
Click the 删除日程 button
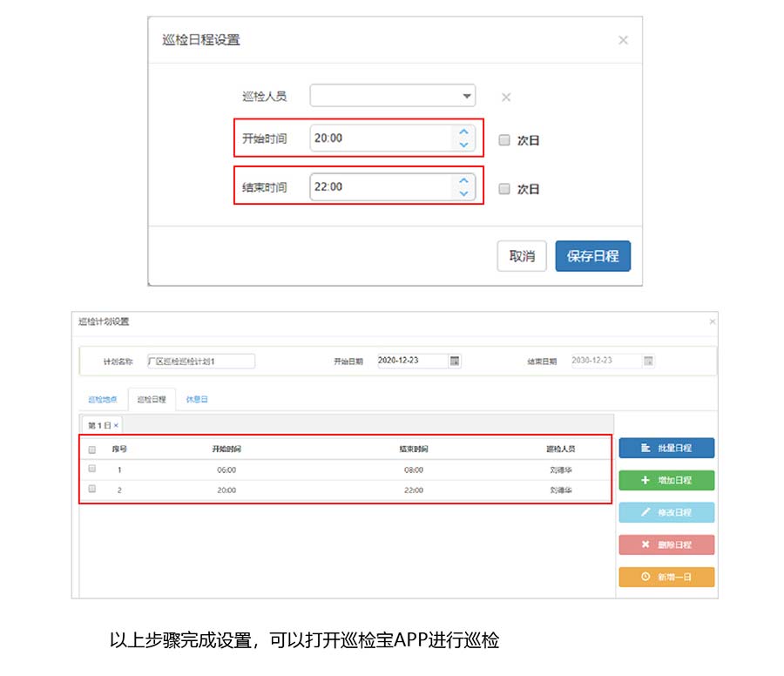click(666, 544)
